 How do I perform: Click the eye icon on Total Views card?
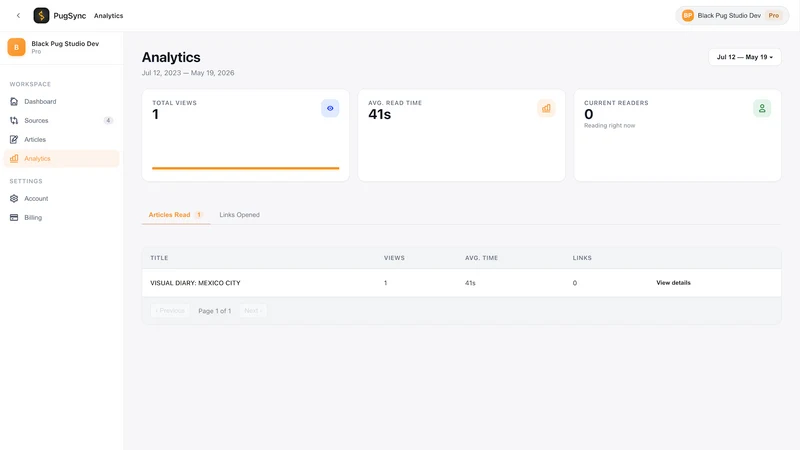(x=330, y=108)
